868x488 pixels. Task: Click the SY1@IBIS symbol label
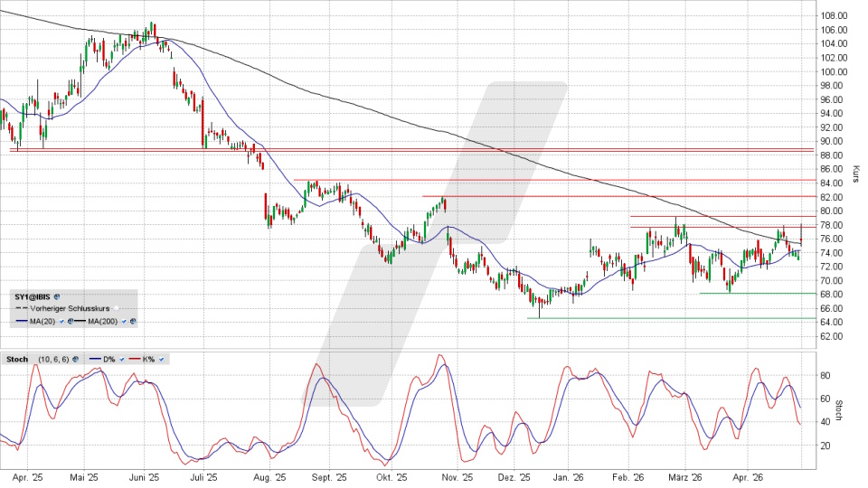33,296
